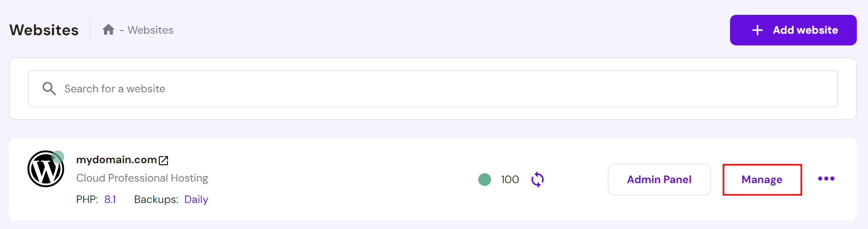The height and width of the screenshot is (229, 868).
Task: Open the mydomain.com link
Action: [x=117, y=160]
